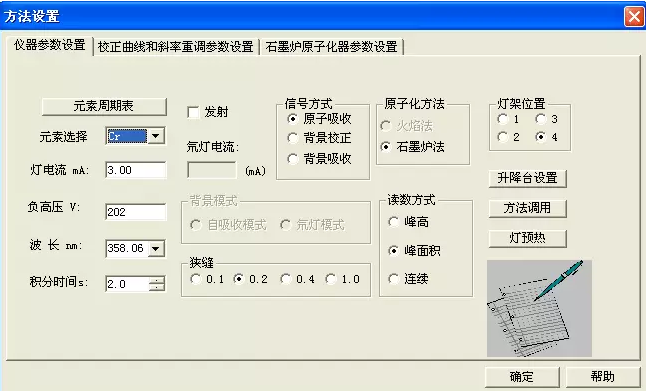Set lamp holder position to 1
This screenshot has height=391, width=646.
503,119
